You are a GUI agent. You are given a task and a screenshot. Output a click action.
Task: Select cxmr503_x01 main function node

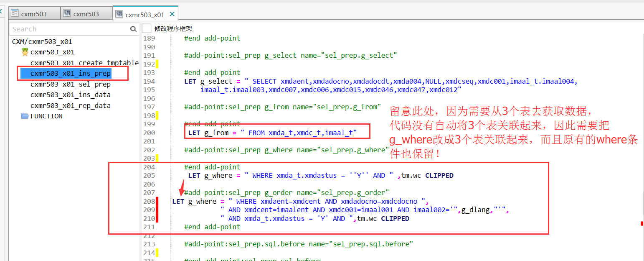(52, 52)
